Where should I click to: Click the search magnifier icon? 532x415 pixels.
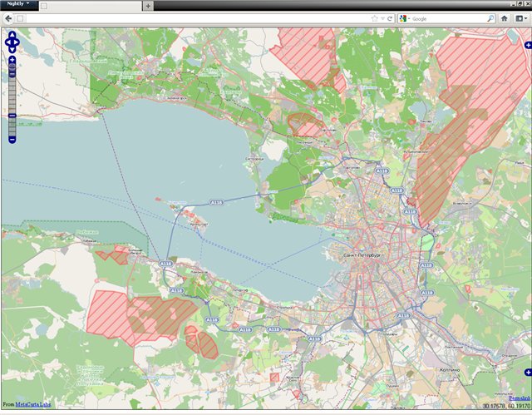[490, 18]
